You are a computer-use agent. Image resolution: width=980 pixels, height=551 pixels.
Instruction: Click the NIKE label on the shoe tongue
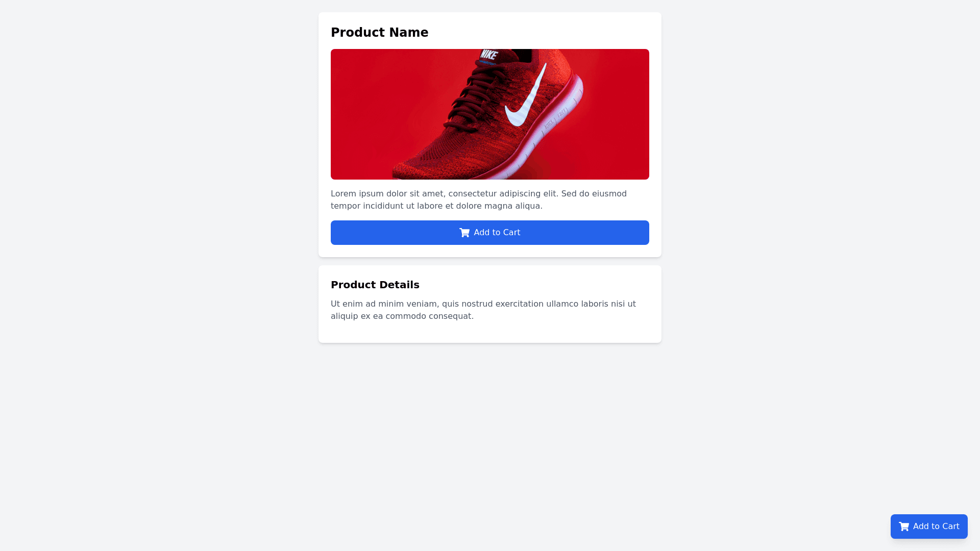pyautogui.click(x=488, y=55)
